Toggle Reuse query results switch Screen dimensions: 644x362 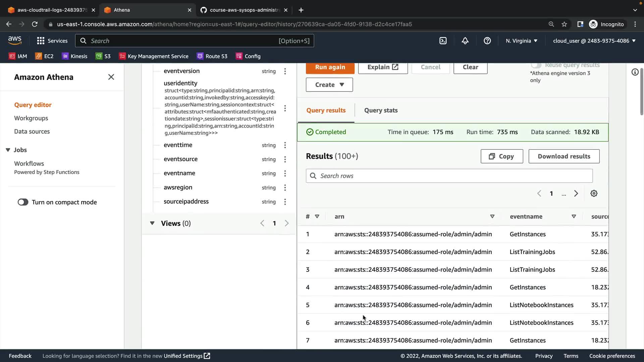coord(536,65)
